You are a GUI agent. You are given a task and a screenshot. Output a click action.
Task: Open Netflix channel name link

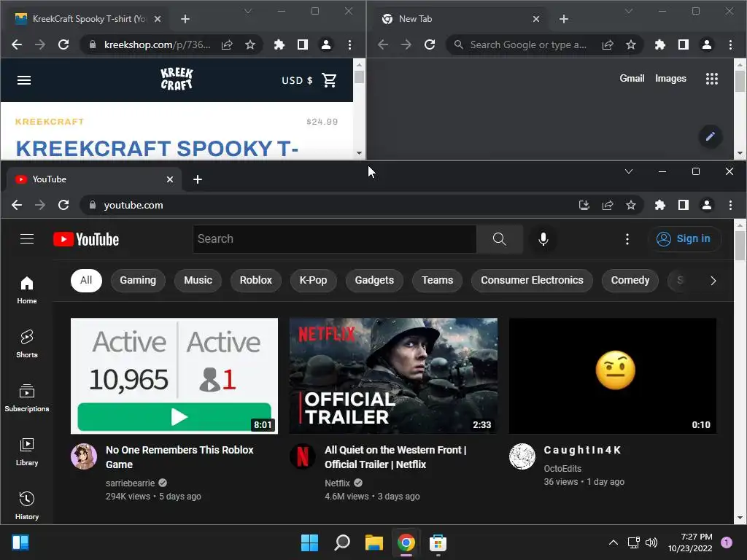337,483
